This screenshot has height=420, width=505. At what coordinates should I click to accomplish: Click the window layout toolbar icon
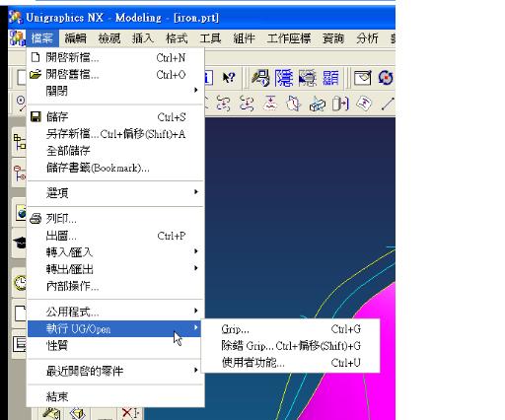362,78
